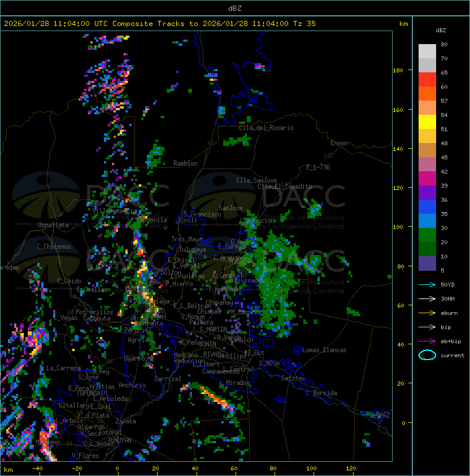The image size is (470, 476).
Task: Click the yellow eburn arrow legend icon
Action: [x=427, y=313]
